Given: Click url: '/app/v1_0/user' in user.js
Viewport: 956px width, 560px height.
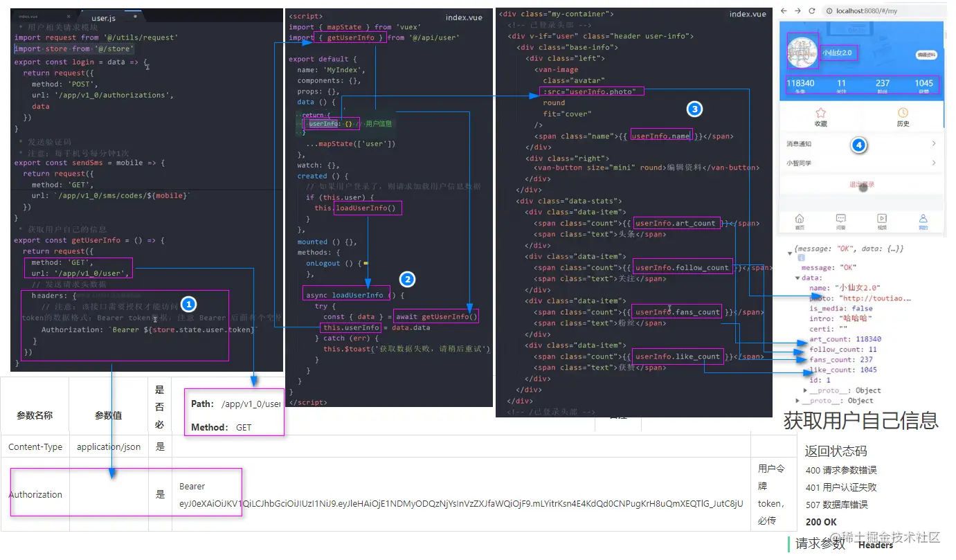Looking at the screenshot, I should click(82, 273).
